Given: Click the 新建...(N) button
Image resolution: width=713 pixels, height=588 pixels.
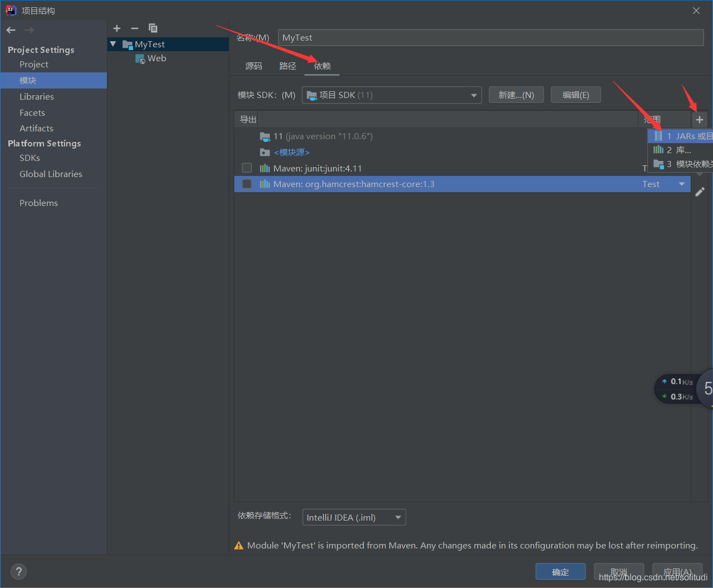Looking at the screenshot, I should click(x=517, y=95).
